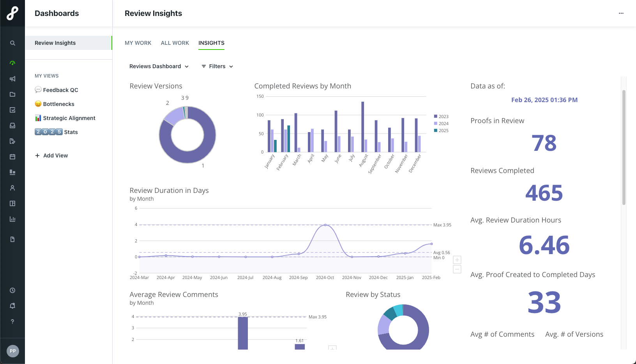Image resolution: width=636 pixels, height=364 pixels.
Task: Click the Reviews Completed value 465
Action: click(544, 193)
